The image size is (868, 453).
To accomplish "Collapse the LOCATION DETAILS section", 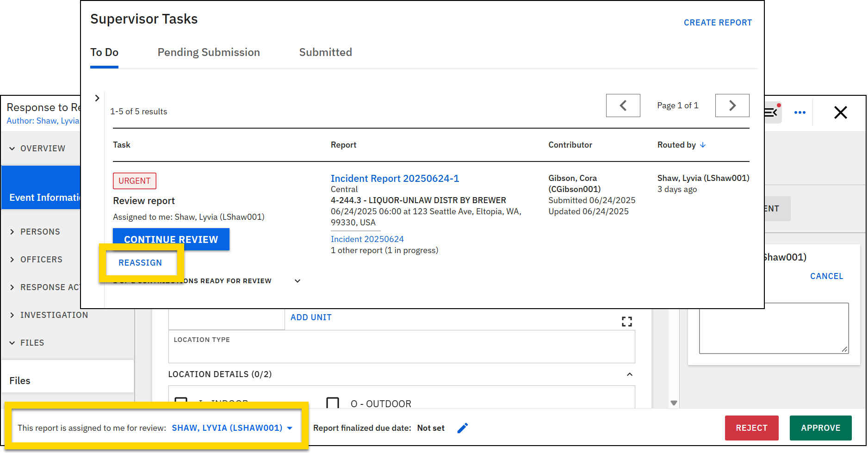I will tap(629, 374).
